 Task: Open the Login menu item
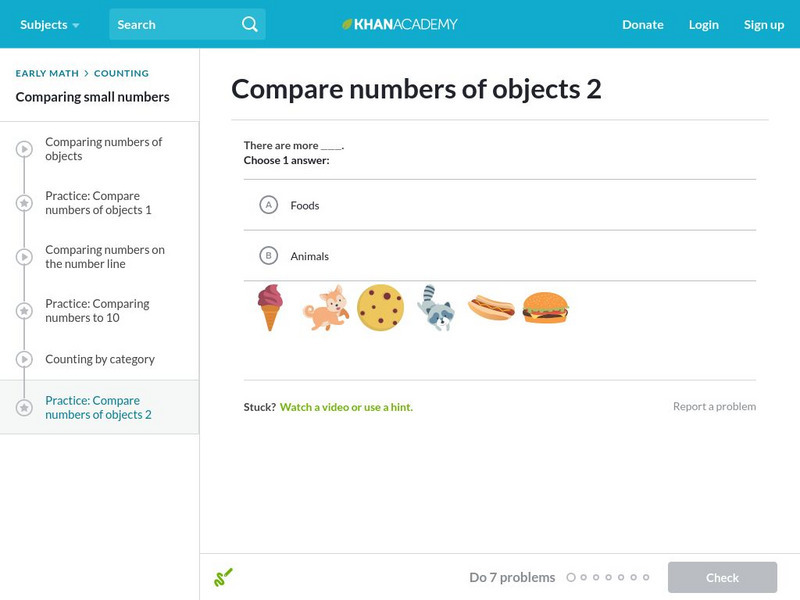(x=704, y=24)
